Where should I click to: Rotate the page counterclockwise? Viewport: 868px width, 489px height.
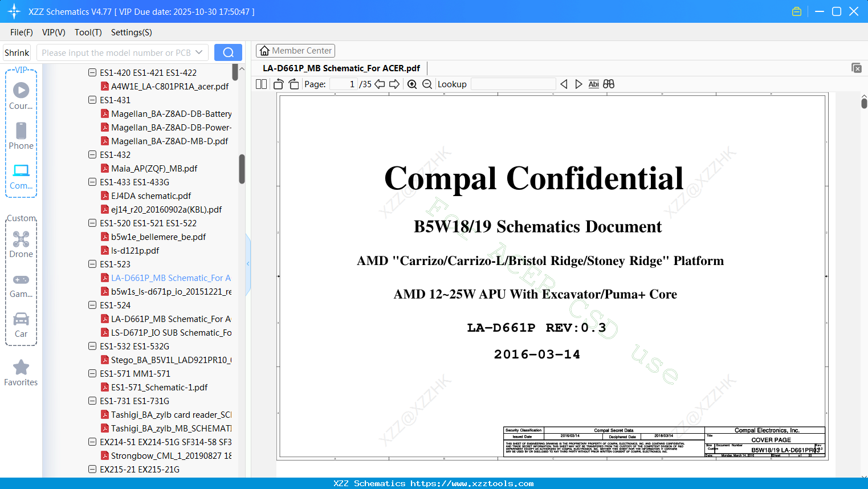coord(279,84)
